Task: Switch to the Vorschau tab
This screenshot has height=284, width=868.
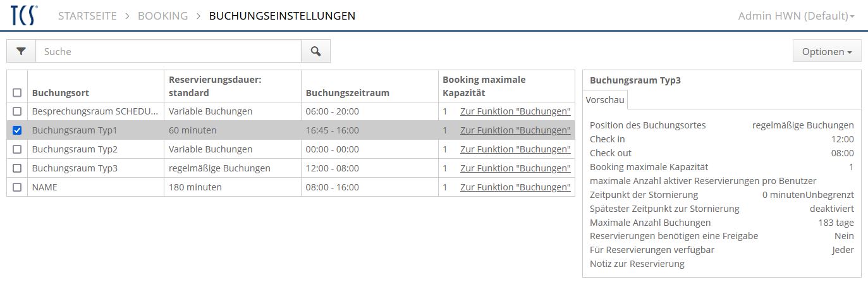Action: coord(605,100)
